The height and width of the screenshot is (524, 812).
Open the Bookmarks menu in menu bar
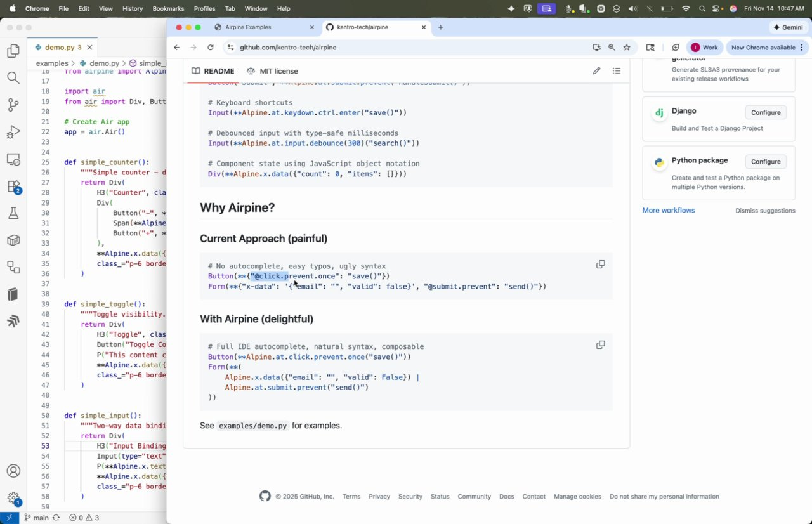(168, 8)
